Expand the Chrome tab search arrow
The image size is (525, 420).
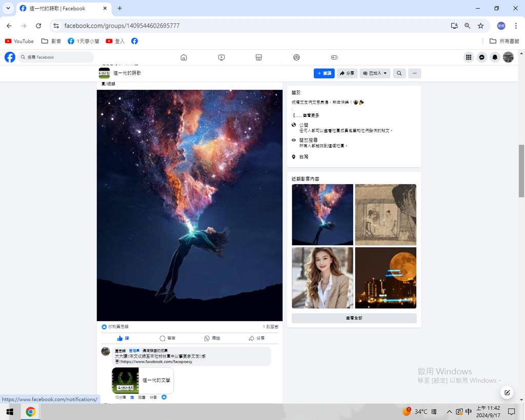[x=8, y=8]
